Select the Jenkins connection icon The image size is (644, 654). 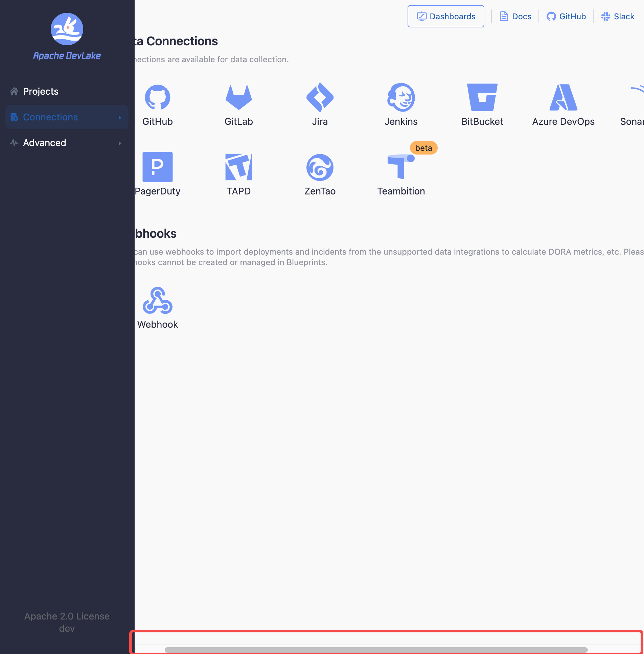point(401,97)
